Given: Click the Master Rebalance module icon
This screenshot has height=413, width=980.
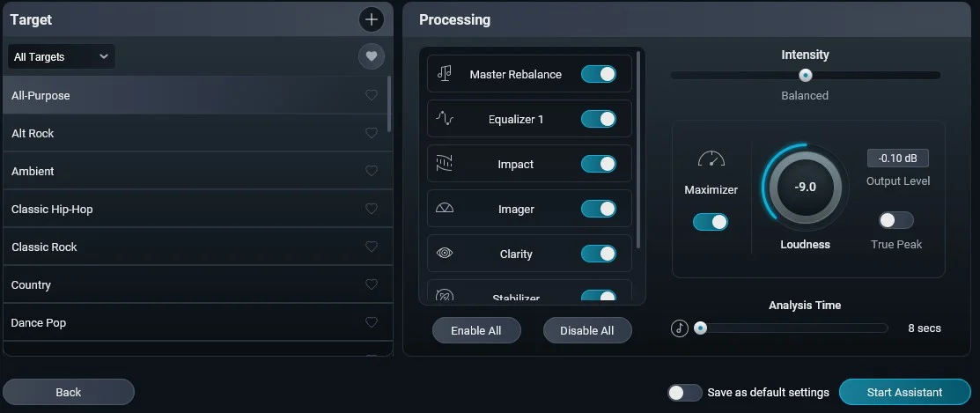Looking at the screenshot, I should pos(445,74).
